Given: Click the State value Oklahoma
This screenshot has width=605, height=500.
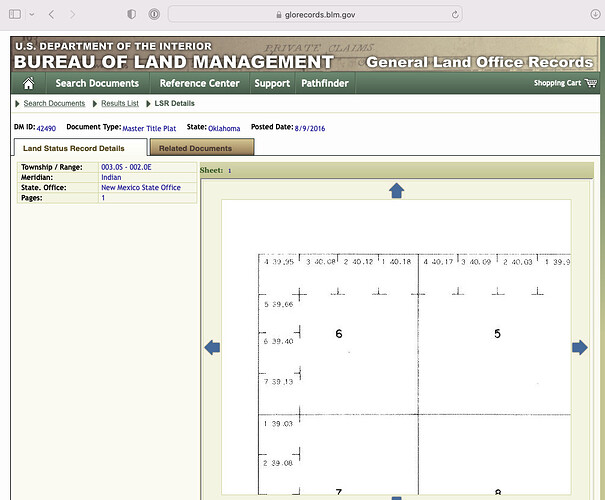Looking at the screenshot, I should tap(224, 128).
